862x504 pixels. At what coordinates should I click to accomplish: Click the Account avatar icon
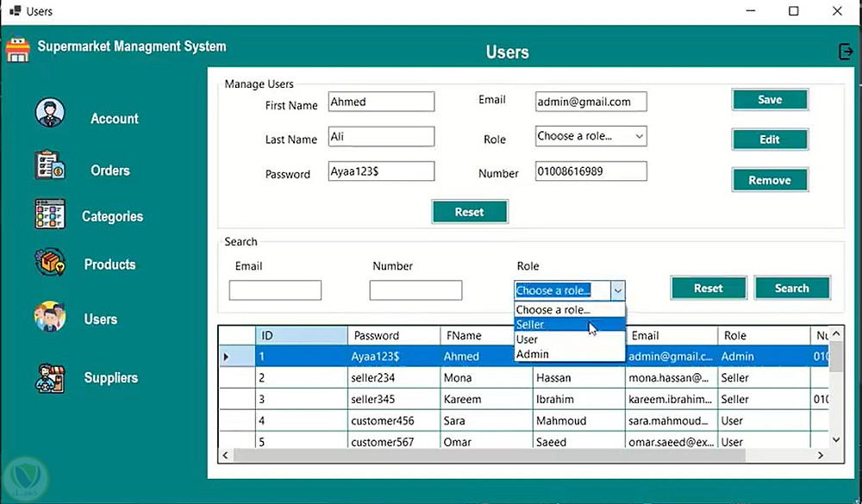click(x=50, y=113)
